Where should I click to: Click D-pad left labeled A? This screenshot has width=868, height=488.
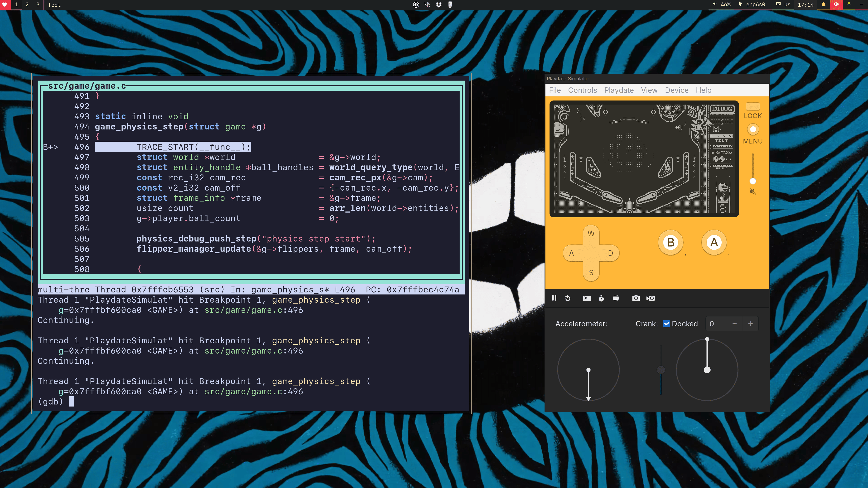571,253
